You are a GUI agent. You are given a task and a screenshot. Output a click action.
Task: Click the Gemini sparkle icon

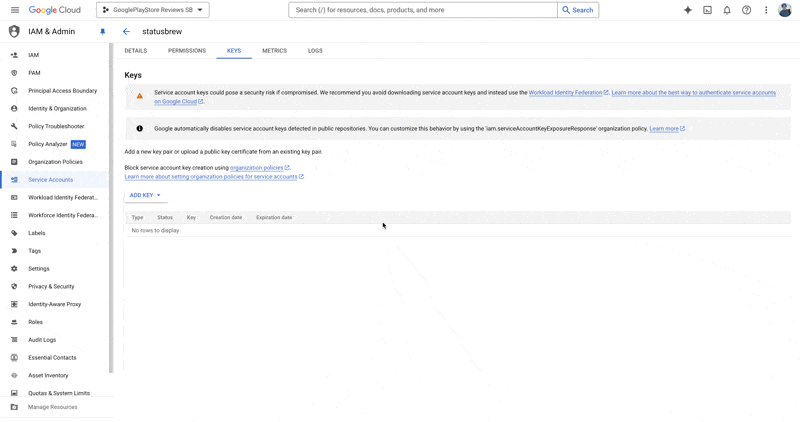tap(687, 10)
